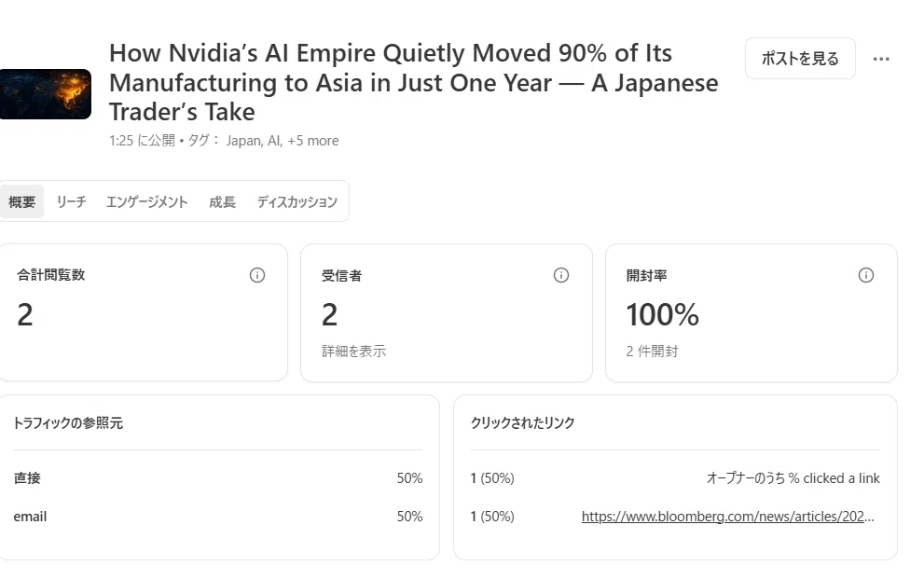Image resolution: width=924 pixels, height=580 pixels.
Task: Open the bloomberg.com article link
Action: coord(728,517)
